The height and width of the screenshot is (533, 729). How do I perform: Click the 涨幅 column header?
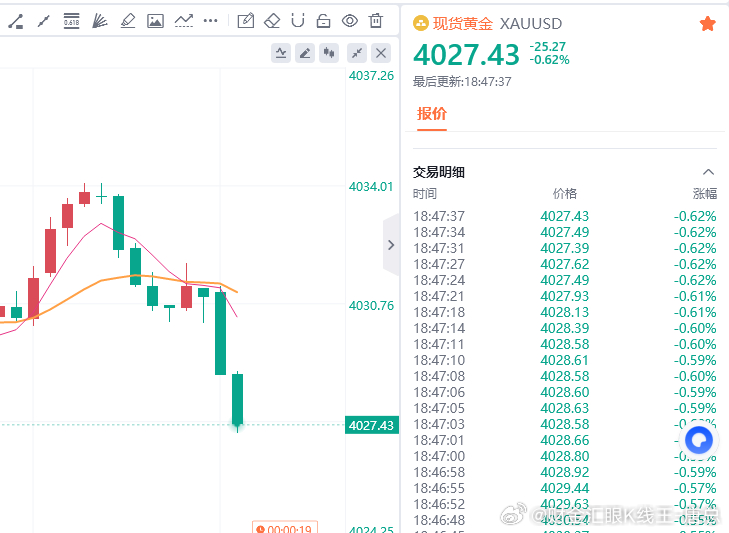(705, 193)
